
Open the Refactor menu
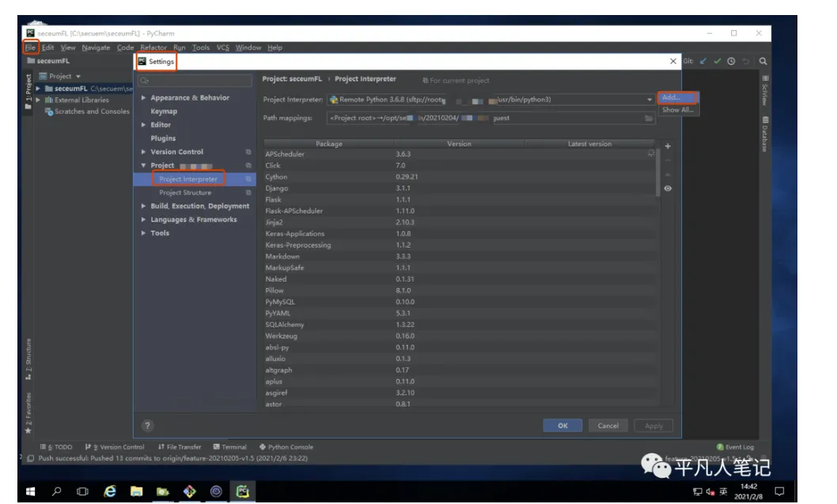coord(153,47)
